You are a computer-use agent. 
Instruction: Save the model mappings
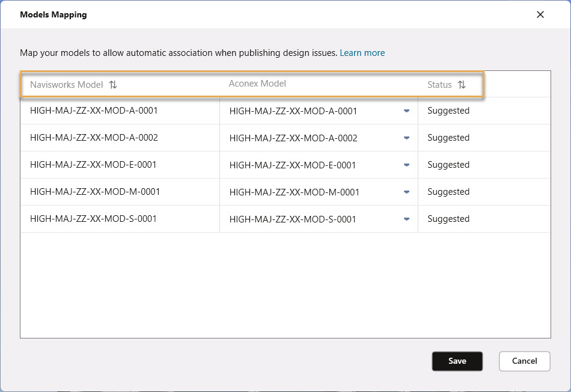pyautogui.click(x=457, y=361)
